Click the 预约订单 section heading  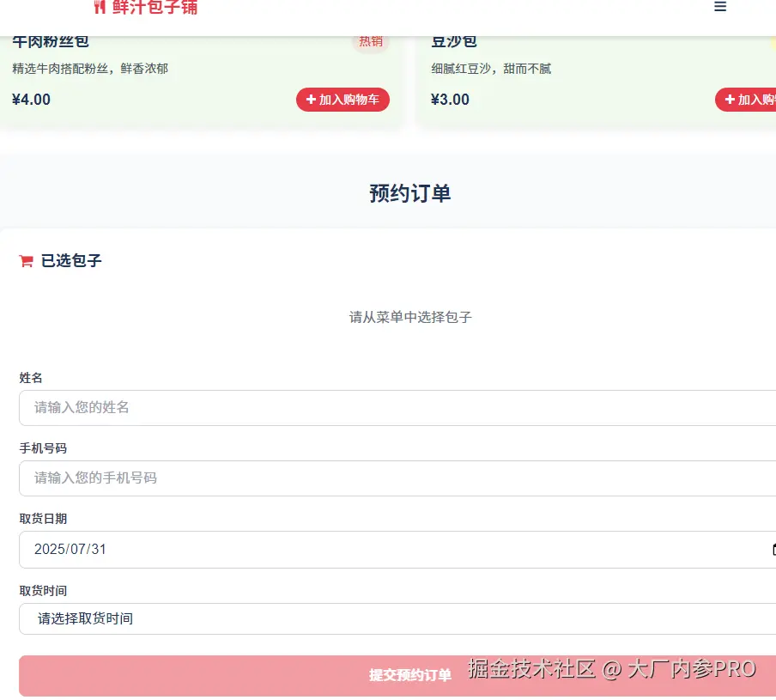tap(409, 193)
